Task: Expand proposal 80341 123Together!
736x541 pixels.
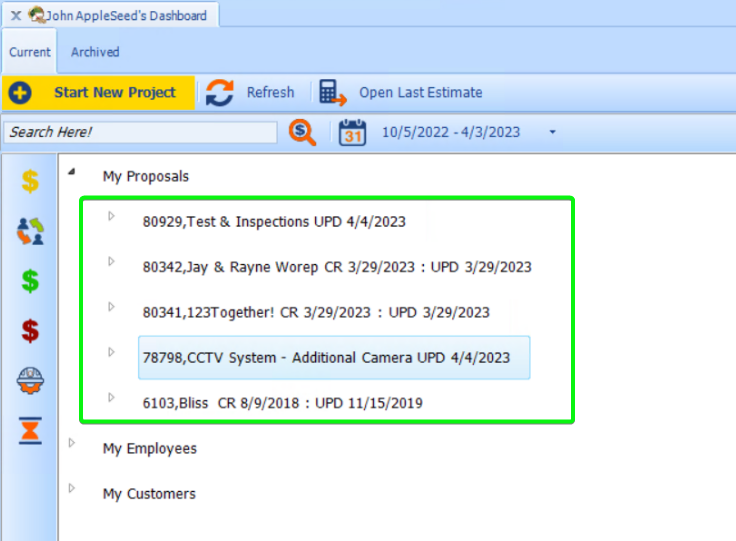Action: pyautogui.click(x=111, y=307)
